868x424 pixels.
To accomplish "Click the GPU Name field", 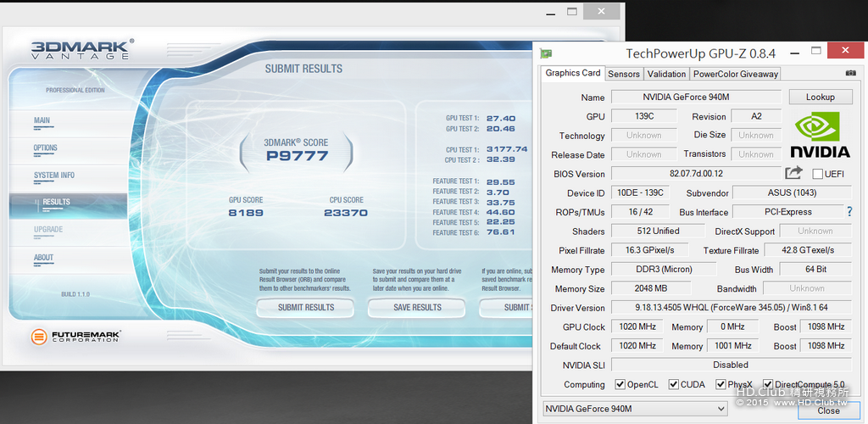I will click(697, 97).
